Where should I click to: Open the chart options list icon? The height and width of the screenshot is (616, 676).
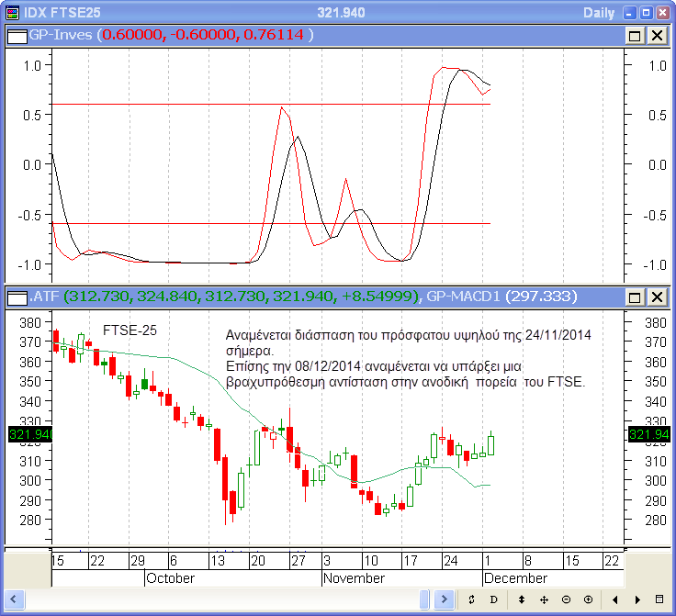click(x=658, y=599)
